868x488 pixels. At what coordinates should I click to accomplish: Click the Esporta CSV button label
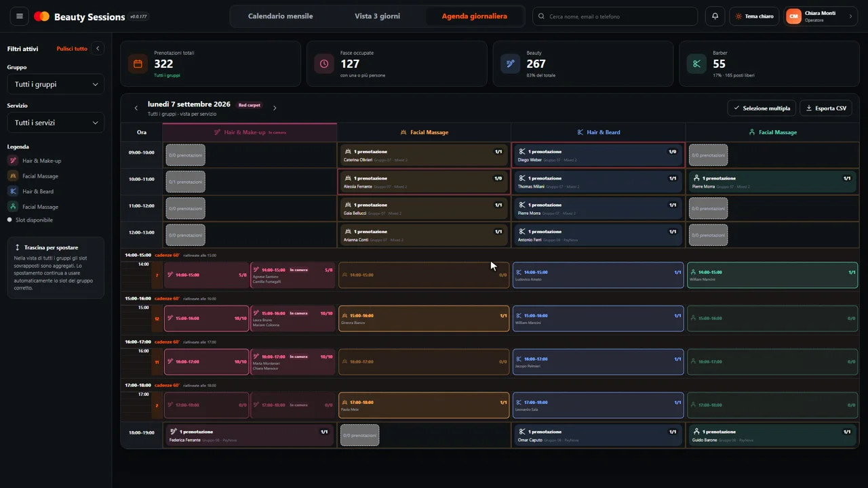point(831,108)
